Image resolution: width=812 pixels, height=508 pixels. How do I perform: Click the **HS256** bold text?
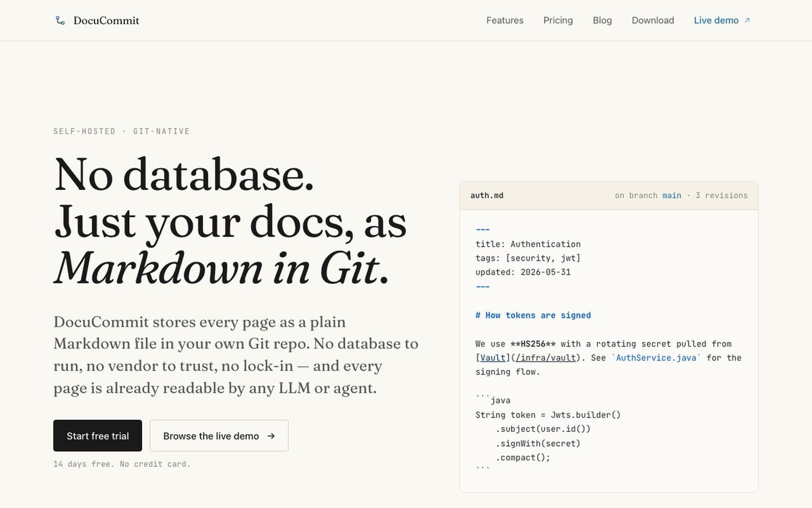[x=533, y=344]
